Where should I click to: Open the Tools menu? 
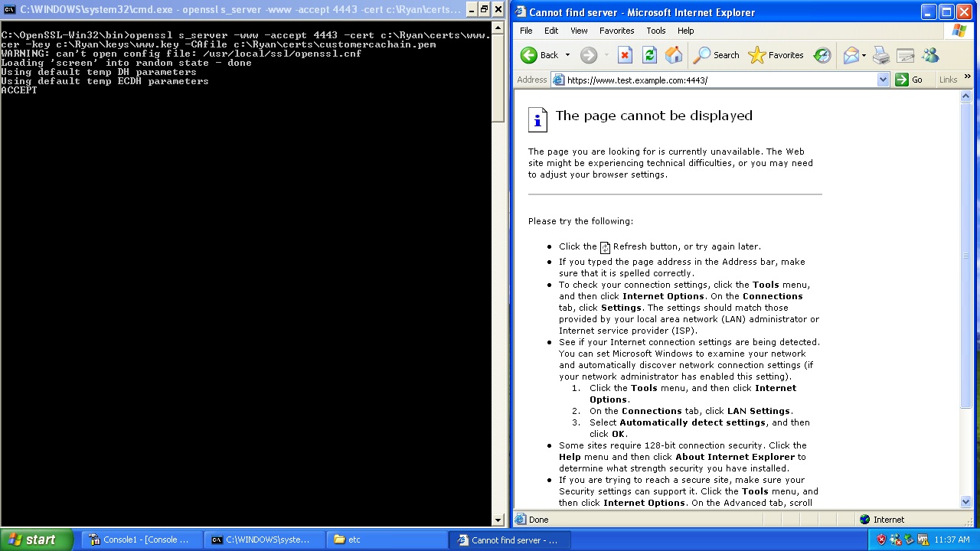coord(655,31)
